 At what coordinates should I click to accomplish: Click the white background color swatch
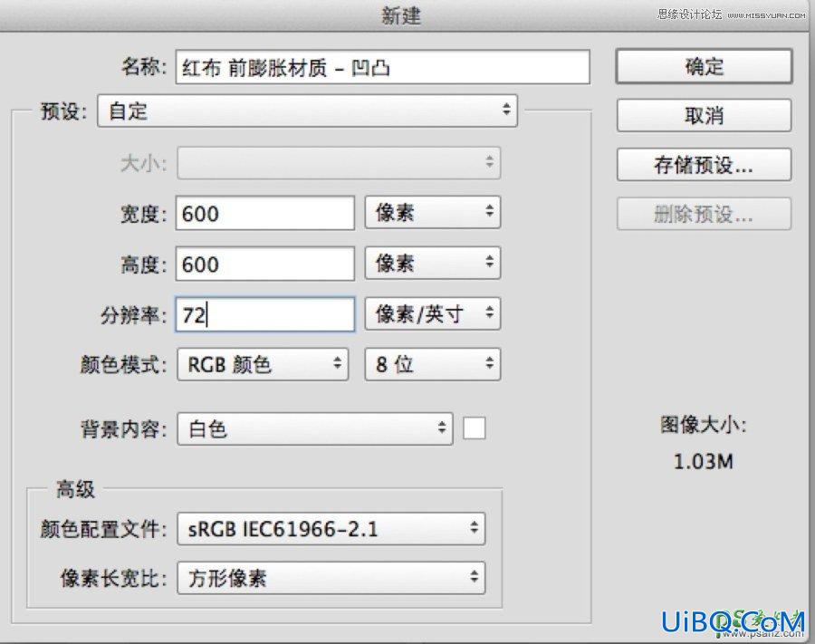(474, 428)
